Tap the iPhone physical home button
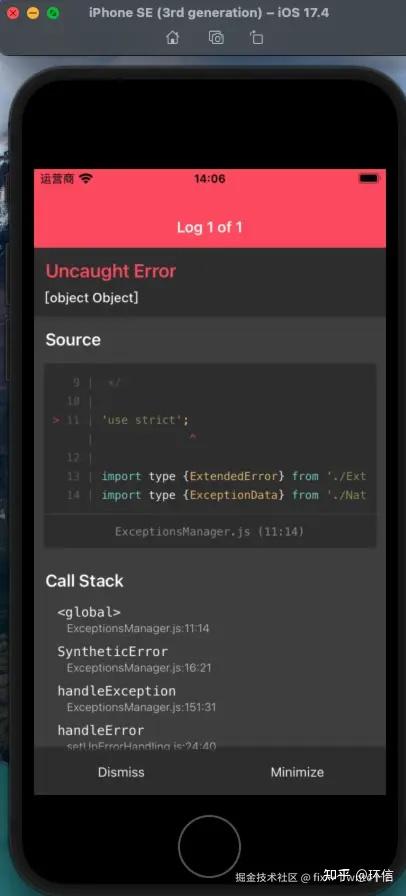The image size is (406, 896). 209,846
